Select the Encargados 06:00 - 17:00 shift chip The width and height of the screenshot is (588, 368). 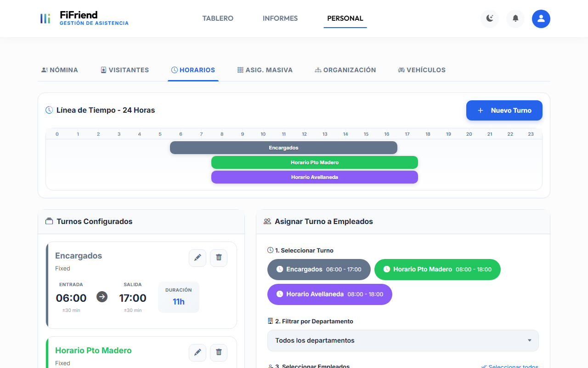pos(319,270)
